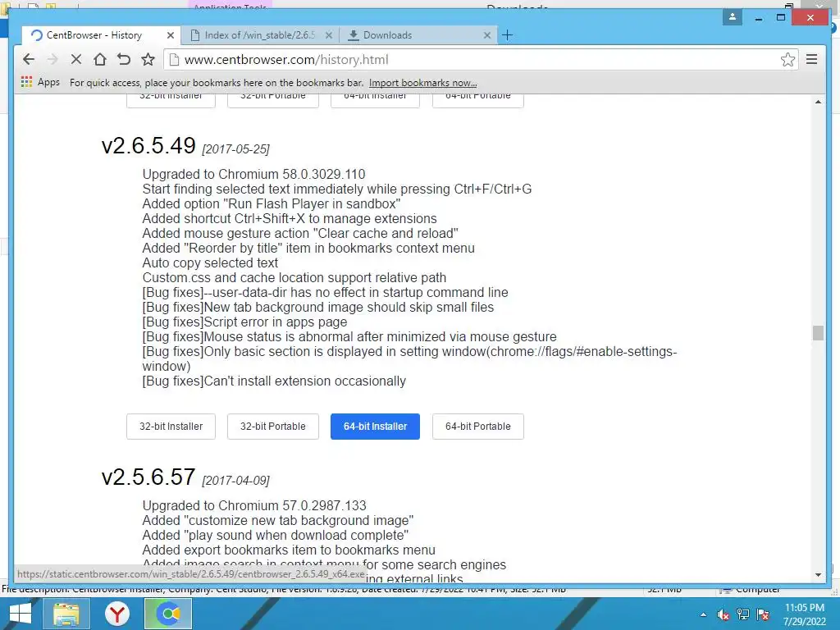Screen dimensions: 840x630
Task: Open File Explorer from the taskbar
Action: tap(66, 614)
